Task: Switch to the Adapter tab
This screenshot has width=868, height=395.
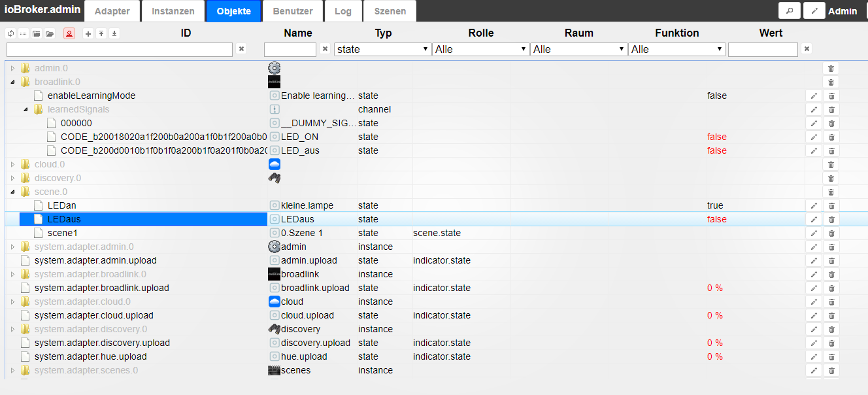Action: [x=112, y=11]
